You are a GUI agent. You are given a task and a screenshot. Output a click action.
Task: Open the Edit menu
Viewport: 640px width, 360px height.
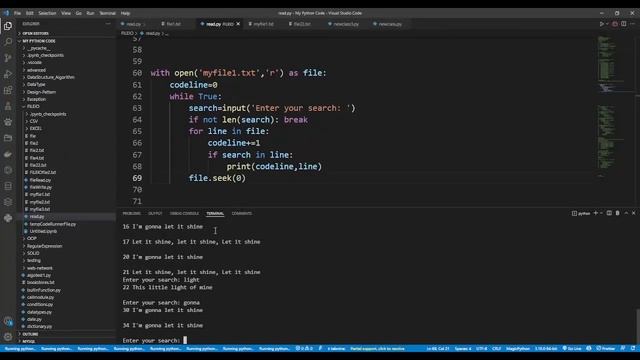29,13
